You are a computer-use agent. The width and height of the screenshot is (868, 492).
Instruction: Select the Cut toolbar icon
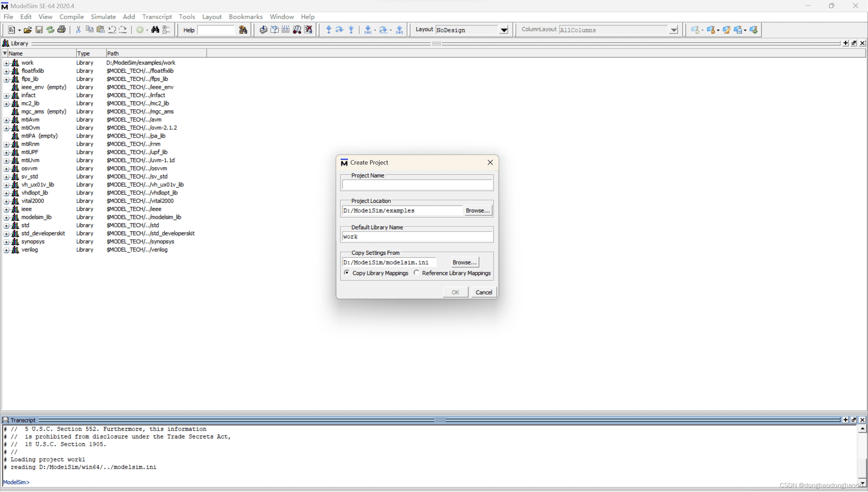click(x=78, y=30)
